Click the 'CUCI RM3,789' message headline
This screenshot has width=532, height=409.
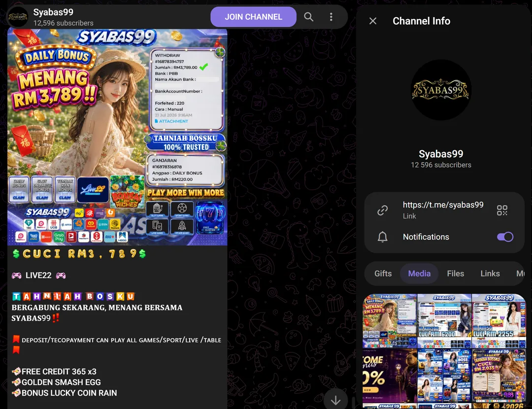click(79, 254)
